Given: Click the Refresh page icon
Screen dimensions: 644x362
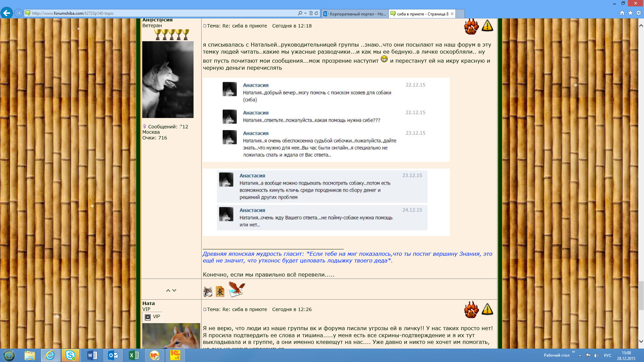Looking at the screenshot, I should tap(316, 13).
